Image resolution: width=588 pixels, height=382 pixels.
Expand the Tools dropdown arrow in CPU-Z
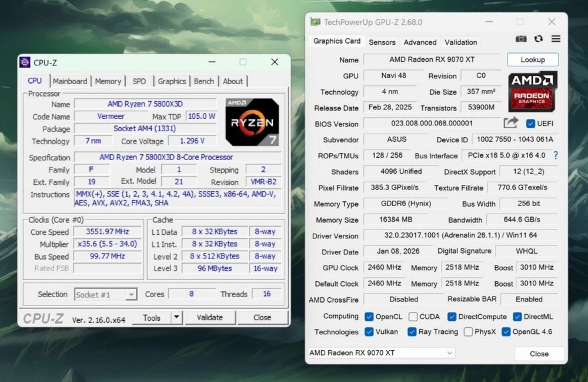click(176, 317)
